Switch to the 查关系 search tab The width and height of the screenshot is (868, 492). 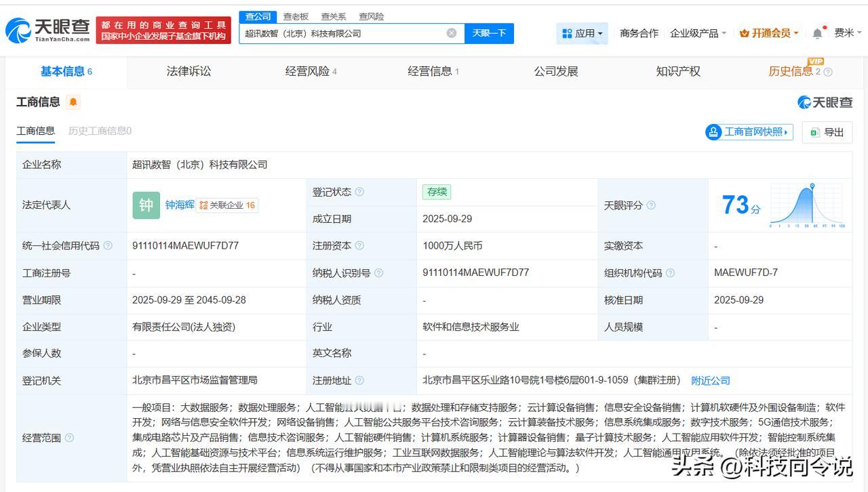(x=334, y=16)
